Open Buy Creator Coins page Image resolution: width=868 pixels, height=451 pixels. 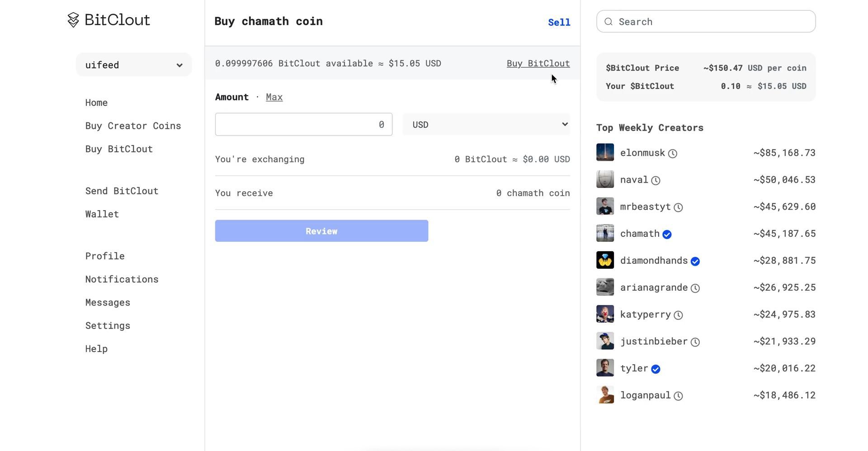tap(133, 126)
